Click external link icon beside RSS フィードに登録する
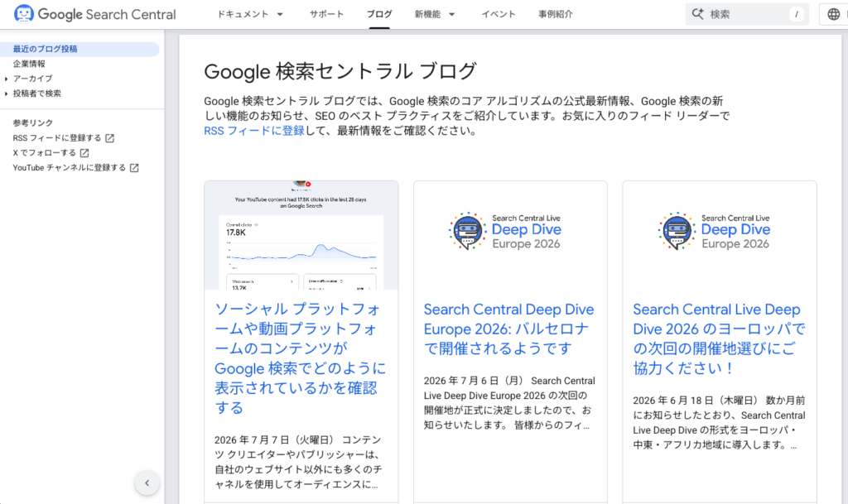Viewport: 848px width, 504px height. [x=110, y=138]
